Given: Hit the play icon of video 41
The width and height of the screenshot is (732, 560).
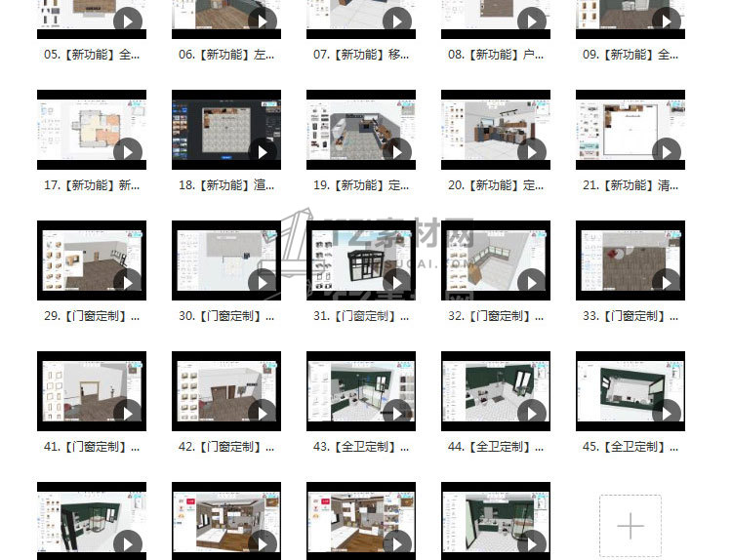Looking at the screenshot, I should (x=128, y=413).
